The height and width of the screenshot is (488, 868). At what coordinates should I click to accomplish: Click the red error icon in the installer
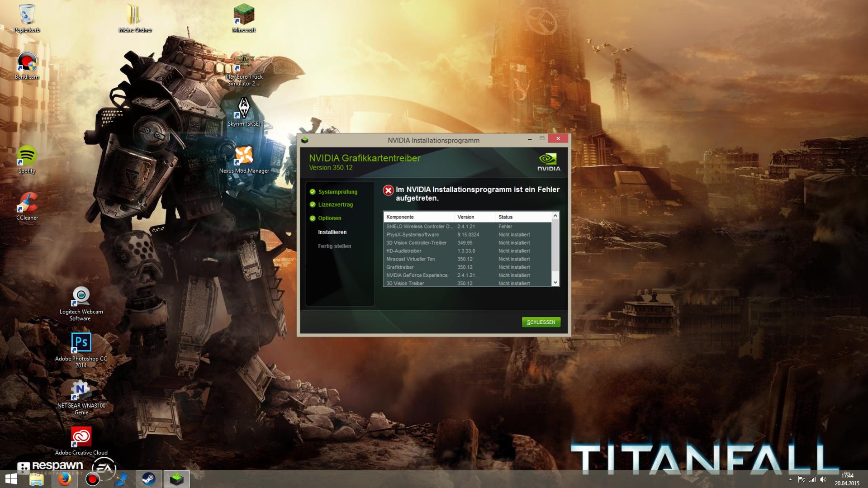pyautogui.click(x=388, y=190)
